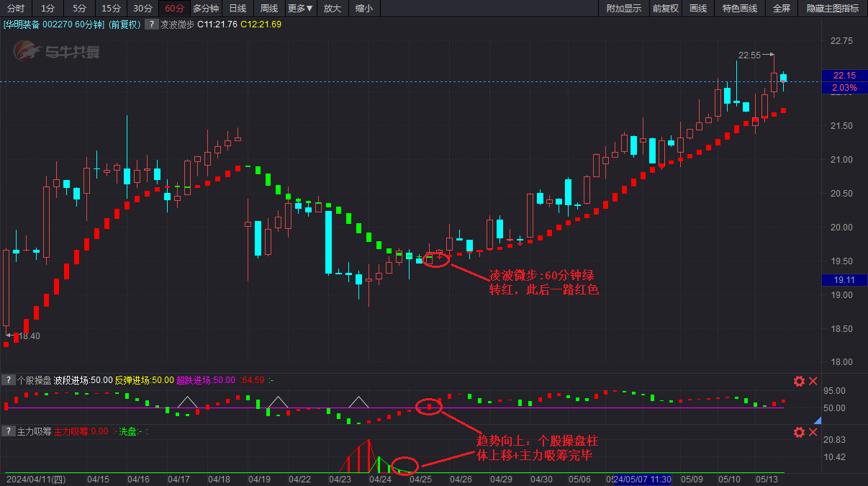Viewport: 868px width, 486px height.
Task: Switch to 分时 intraday view
Action: pyautogui.click(x=16, y=9)
